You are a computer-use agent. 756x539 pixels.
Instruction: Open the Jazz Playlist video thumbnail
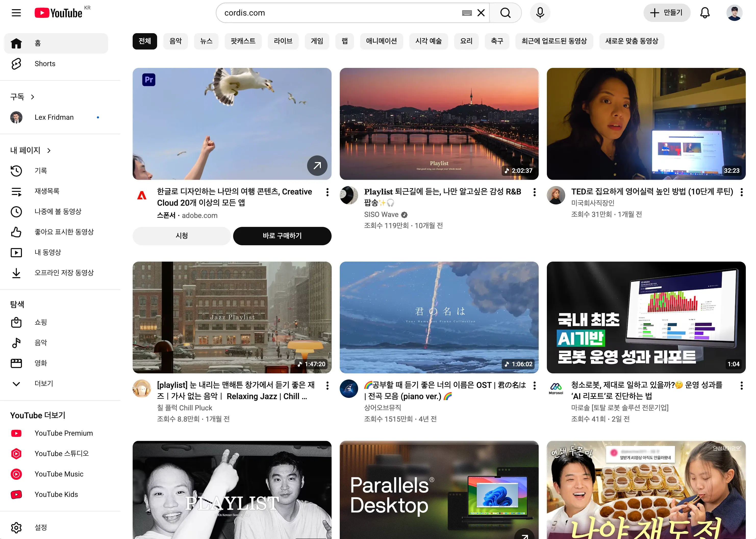point(232,317)
